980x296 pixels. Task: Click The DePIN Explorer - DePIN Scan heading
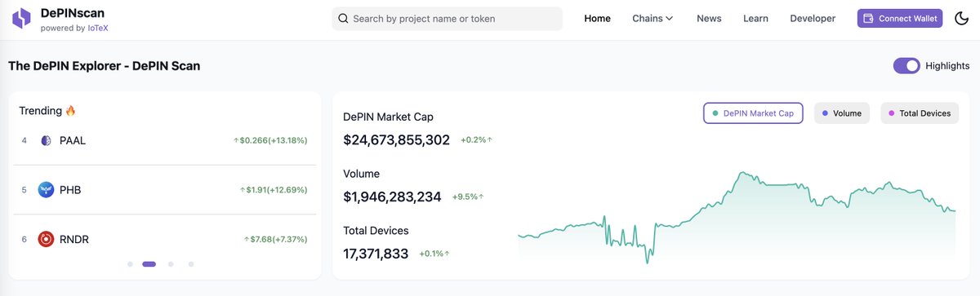click(104, 66)
